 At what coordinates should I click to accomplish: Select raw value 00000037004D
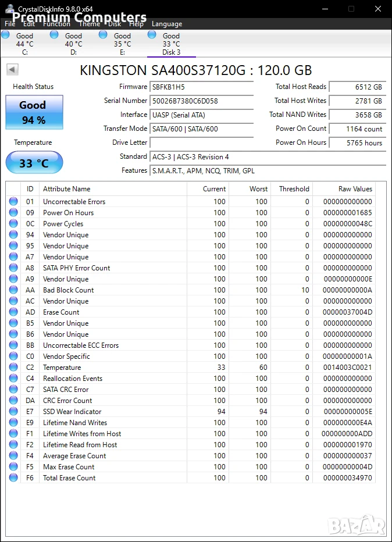click(x=347, y=312)
